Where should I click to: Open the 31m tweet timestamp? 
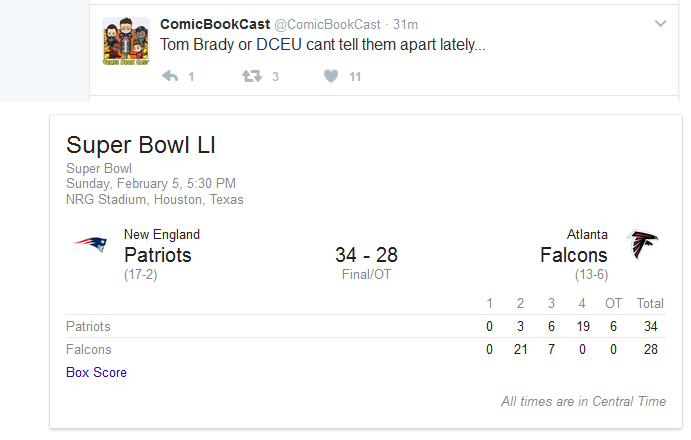pyautogui.click(x=405, y=24)
